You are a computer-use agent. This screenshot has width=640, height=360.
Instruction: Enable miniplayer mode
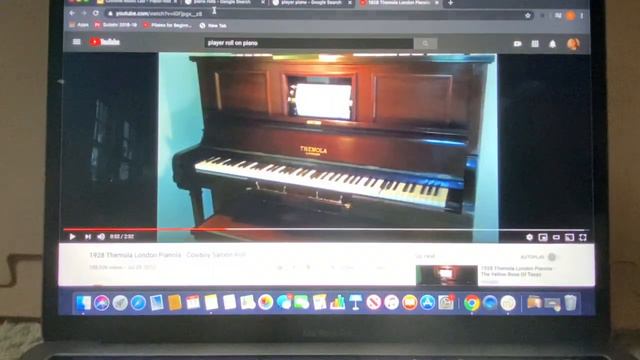click(543, 237)
